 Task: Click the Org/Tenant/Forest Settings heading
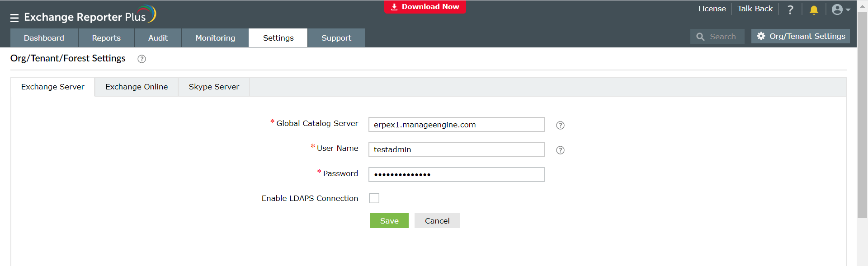coord(68,58)
